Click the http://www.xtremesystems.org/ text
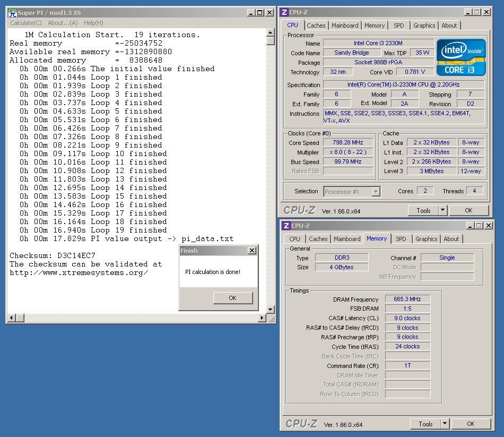 79,272
